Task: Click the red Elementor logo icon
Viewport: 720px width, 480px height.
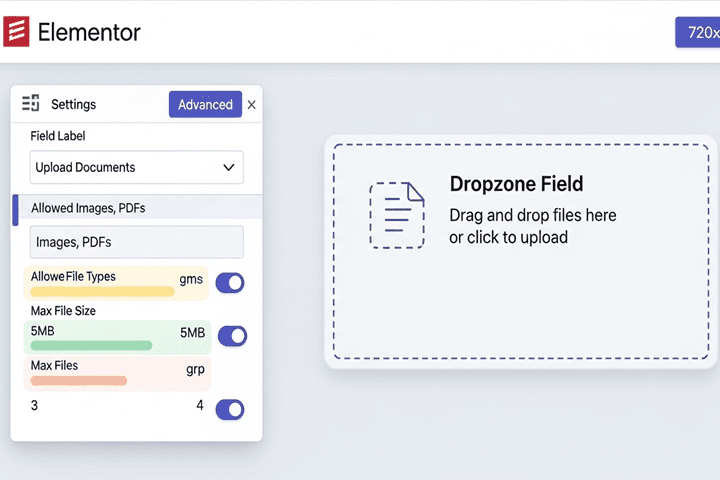Action: 17,31
